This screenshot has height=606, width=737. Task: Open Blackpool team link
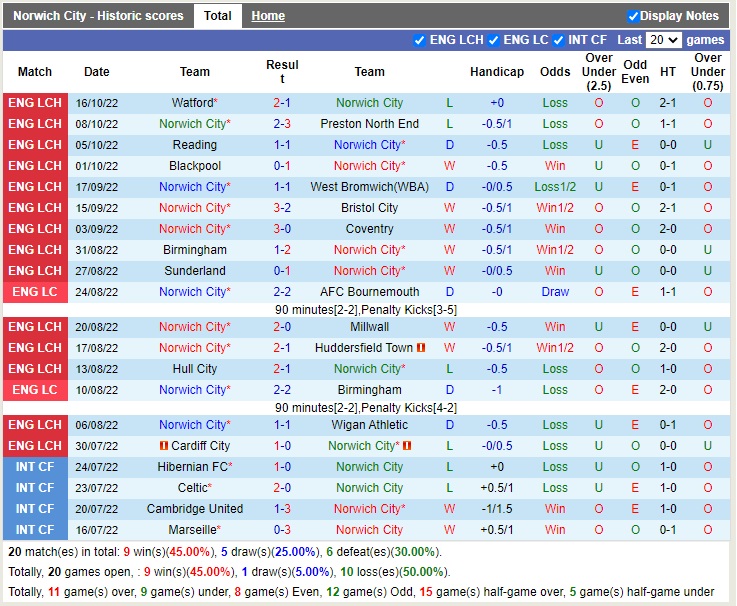pyautogui.click(x=195, y=166)
